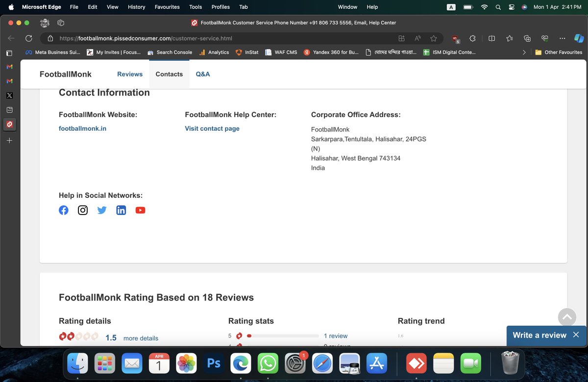
Task: Open the Search Console bookmark
Action: tap(170, 52)
